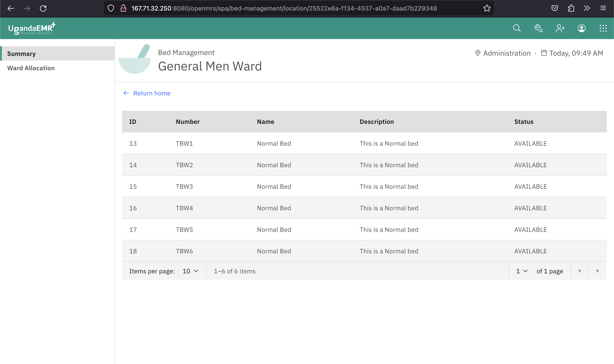Click the Name column header
The image size is (614, 364).
[265, 122]
